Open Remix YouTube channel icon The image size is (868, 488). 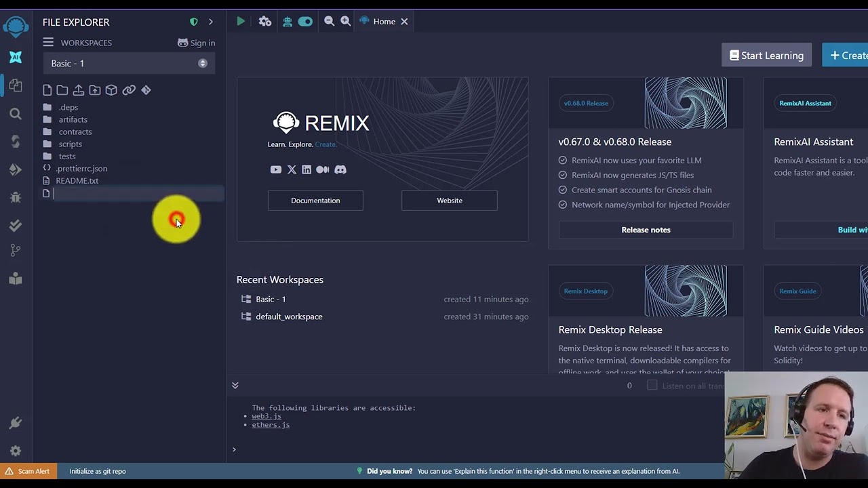[275, 170]
